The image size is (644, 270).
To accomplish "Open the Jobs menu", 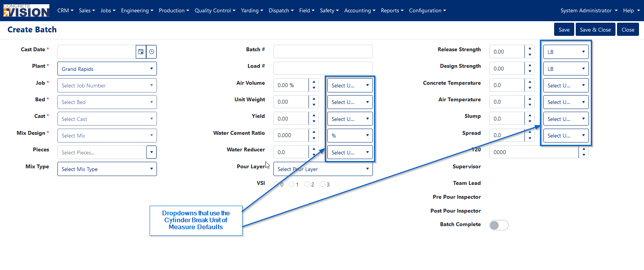I will coord(108,10).
